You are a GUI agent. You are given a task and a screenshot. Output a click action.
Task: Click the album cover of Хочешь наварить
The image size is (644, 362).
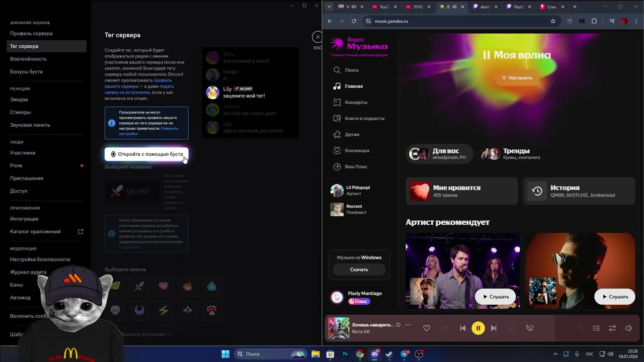pos(339,328)
